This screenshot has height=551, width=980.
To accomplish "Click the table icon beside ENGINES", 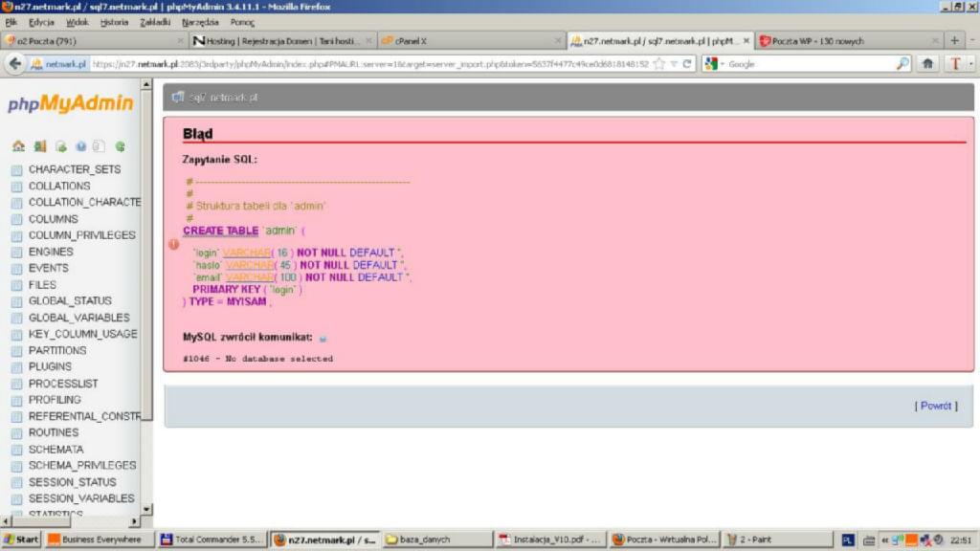I will (x=17, y=252).
